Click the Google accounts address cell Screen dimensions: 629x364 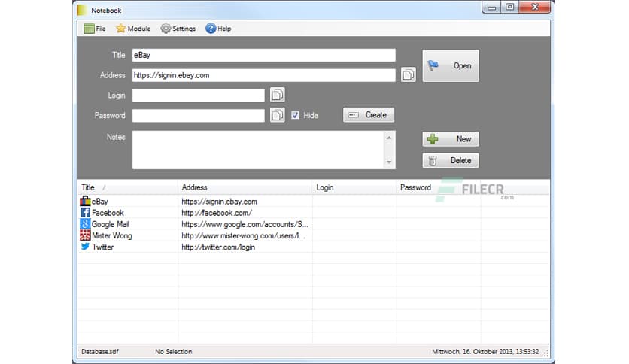click(x=245, y=224)
